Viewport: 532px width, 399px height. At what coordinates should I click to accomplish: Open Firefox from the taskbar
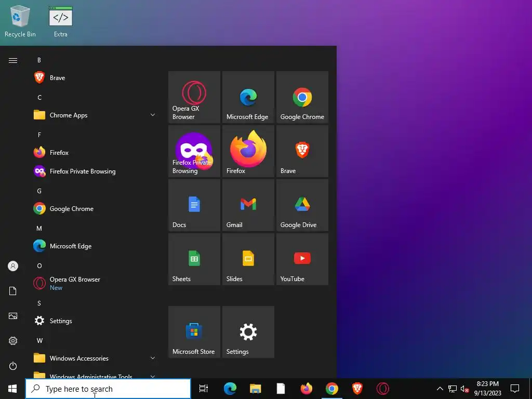307,389
